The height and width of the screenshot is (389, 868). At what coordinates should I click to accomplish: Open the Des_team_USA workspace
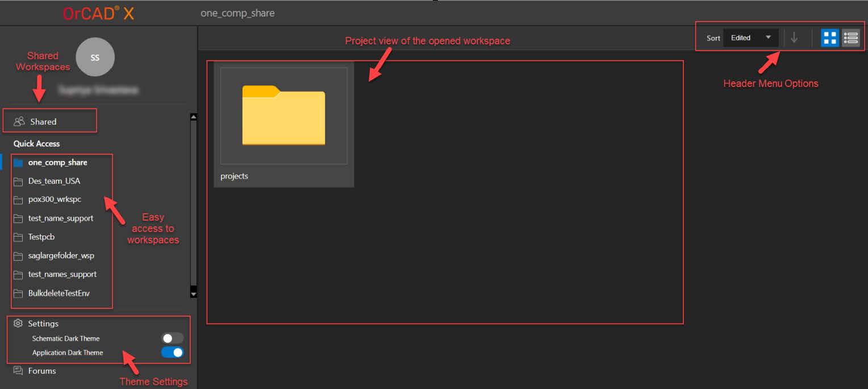point(54,181)
